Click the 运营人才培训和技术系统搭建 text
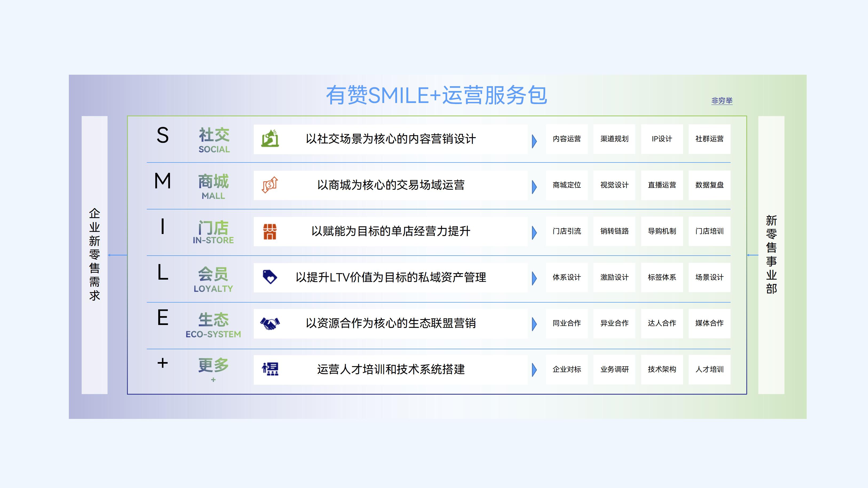The height and width of the screenshot is (488, 868). coord(391,369)
